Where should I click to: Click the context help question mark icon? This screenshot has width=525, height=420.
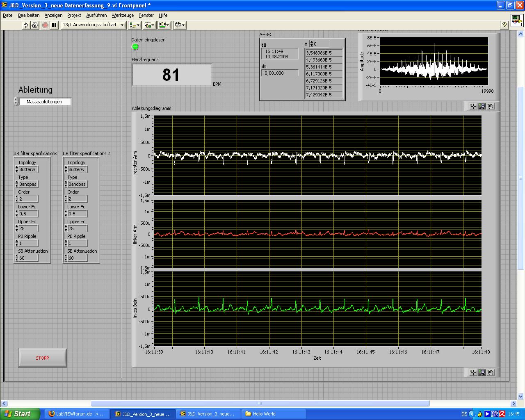tap(504, 25)
